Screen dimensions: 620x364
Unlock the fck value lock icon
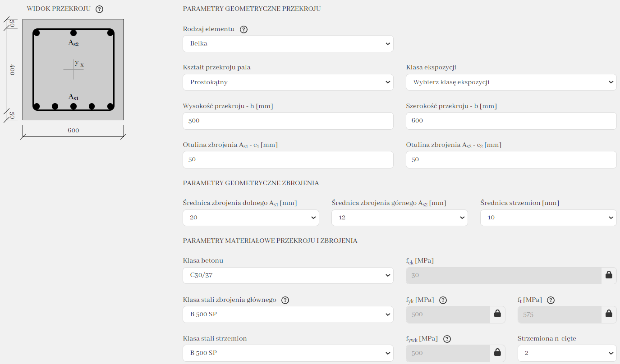click(x=609, y=276)
